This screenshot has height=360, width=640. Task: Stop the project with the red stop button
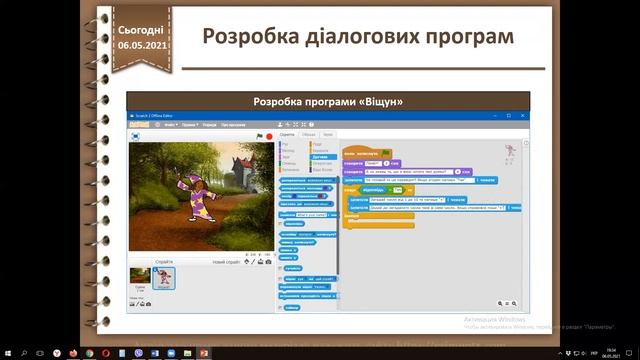click(269, 136)
